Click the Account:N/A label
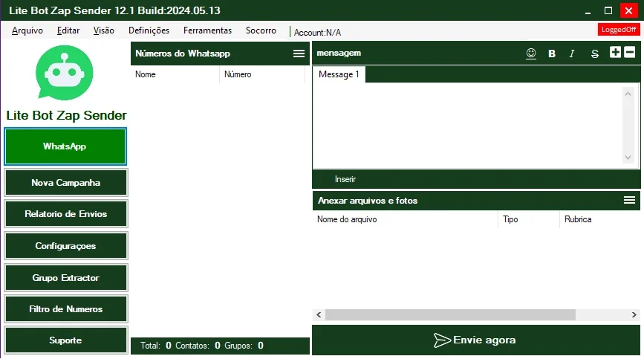 click(x=317, y=33)
